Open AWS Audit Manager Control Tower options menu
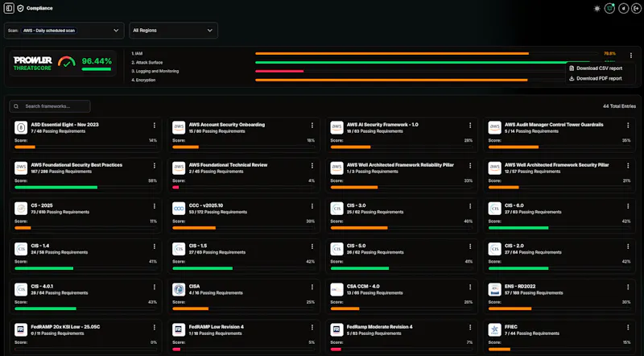The image size is (644, 356). pyautogui.click(x=628, y=126)
